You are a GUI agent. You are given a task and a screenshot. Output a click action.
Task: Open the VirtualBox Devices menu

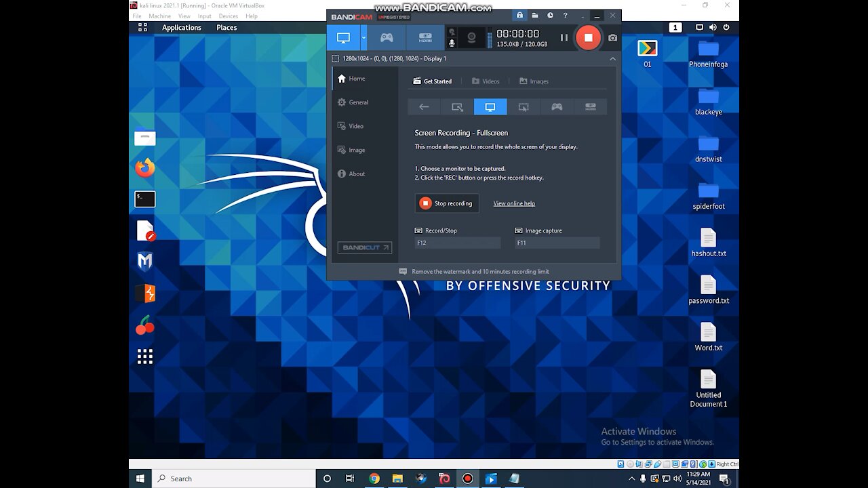pos(229,16)
